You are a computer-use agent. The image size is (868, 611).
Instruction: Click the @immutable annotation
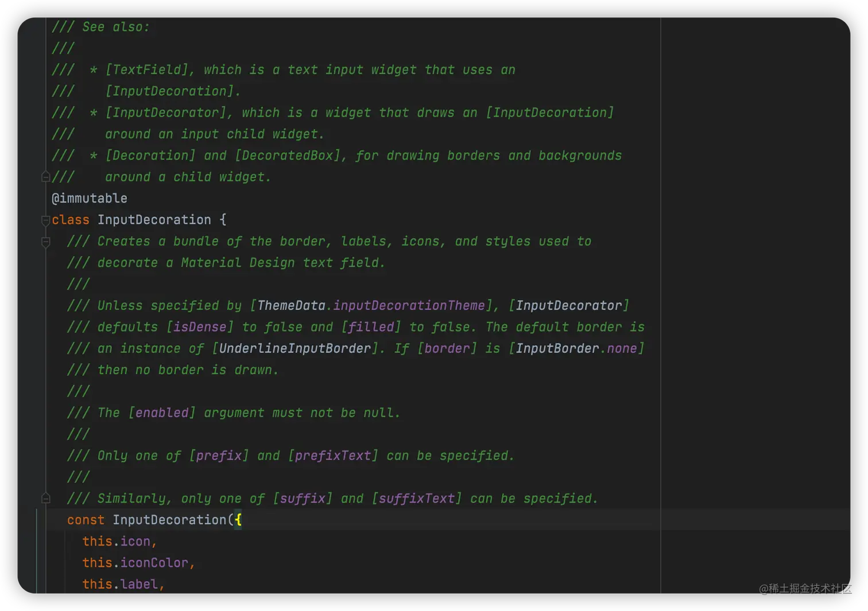90,199
